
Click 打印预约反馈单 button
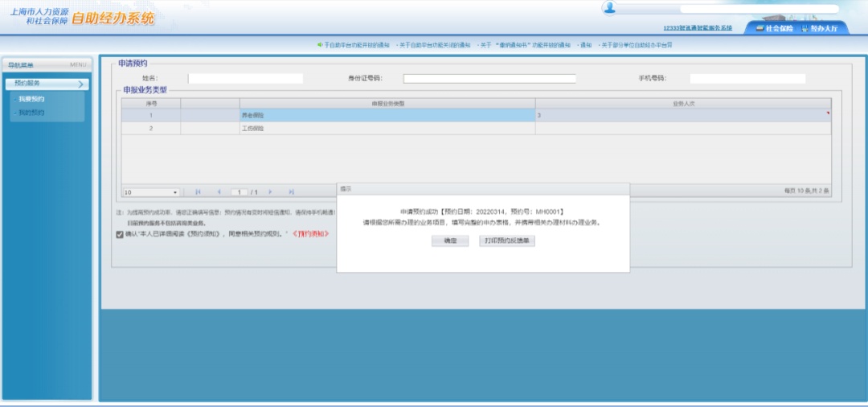pyautogui.click(x=506, y=240)
